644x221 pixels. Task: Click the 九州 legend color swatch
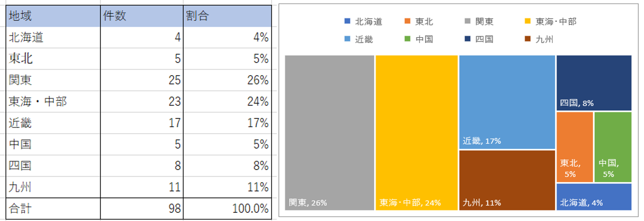(x=528, y=39)
